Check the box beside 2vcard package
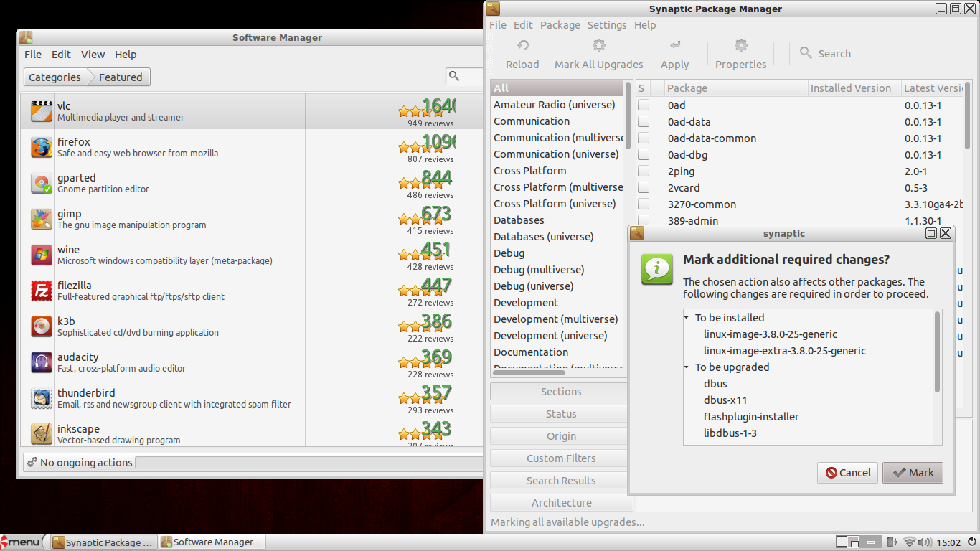This screenshot has width=980, height=551. pos(644,187)
